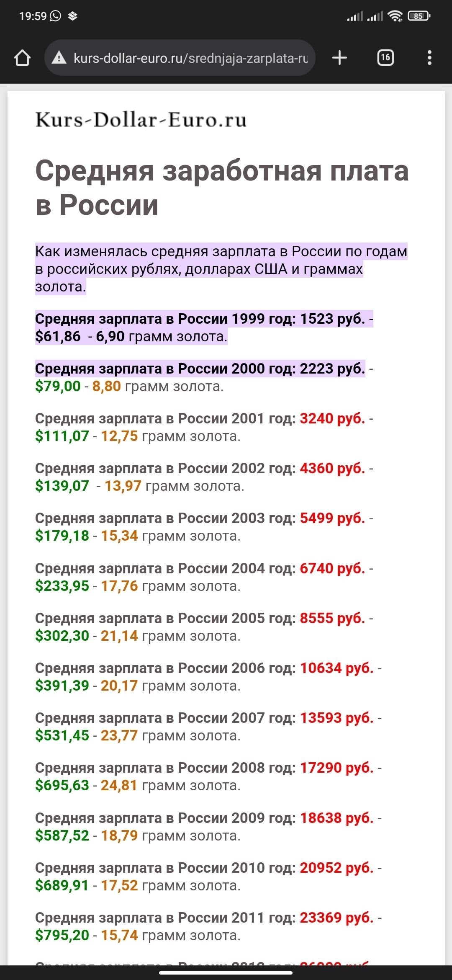Viewport: 452px width, 980px height.
Task: Tap the URL address bar
Action: point(190,58)
